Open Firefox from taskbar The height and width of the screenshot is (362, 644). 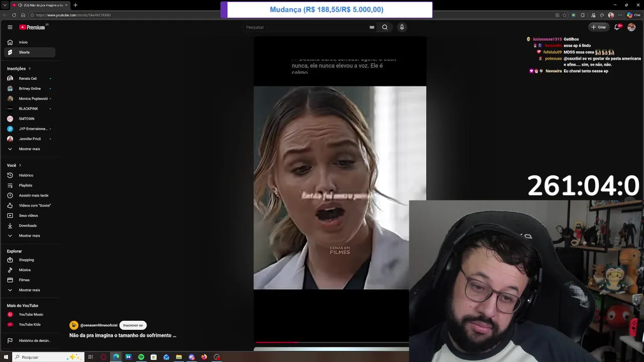coord(204,357)
